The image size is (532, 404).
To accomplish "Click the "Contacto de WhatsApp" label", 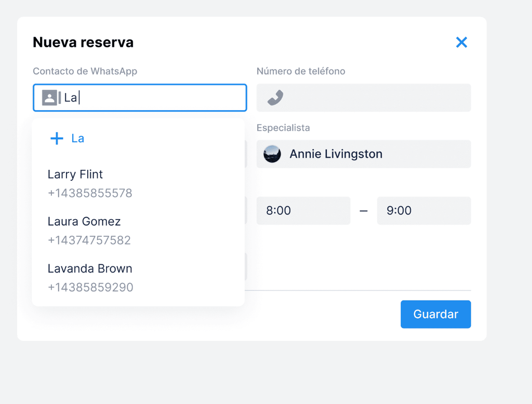I will coord(85,71).
